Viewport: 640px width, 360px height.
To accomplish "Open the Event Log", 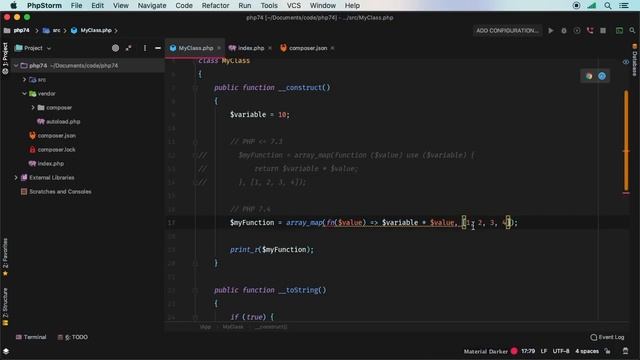I will pos(607,337).
